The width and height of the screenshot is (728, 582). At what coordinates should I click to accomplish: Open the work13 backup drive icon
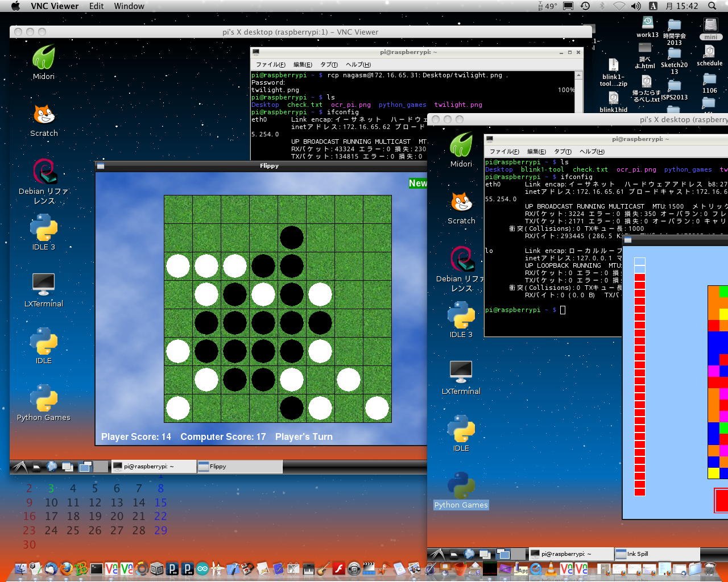(x=647, y=27)
